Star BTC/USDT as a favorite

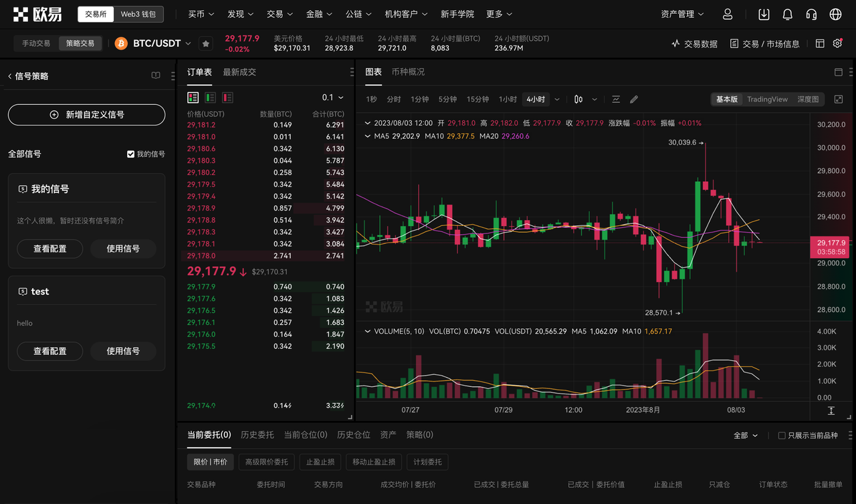pyautogui.click(x=206, y=43)
